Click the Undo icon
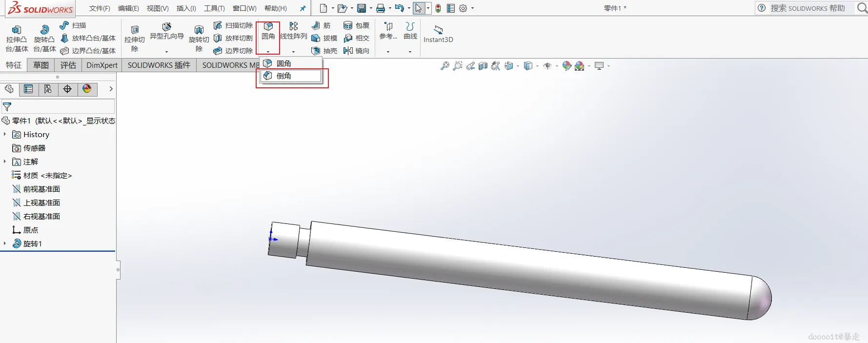 (399, 8)
